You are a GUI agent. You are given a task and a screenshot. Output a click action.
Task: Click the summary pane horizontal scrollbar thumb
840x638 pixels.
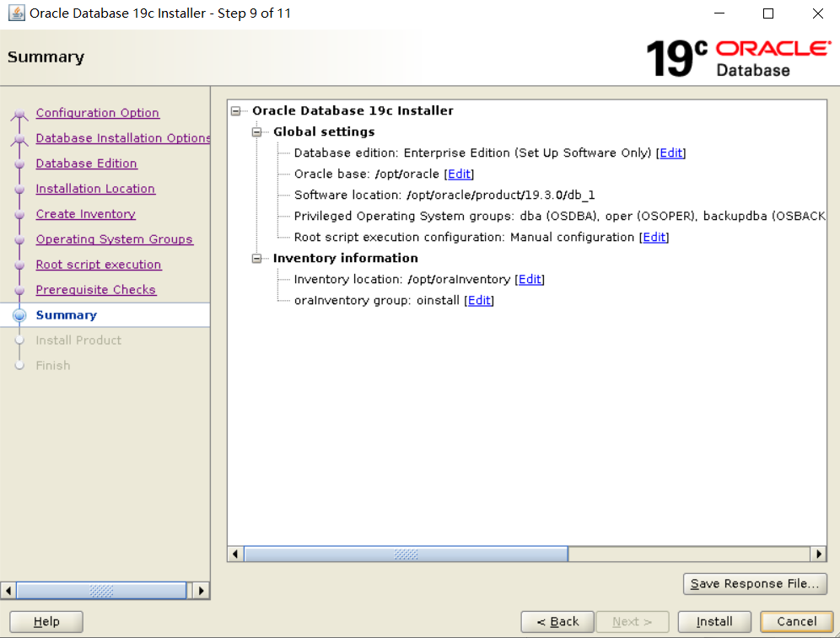(406, 554)
